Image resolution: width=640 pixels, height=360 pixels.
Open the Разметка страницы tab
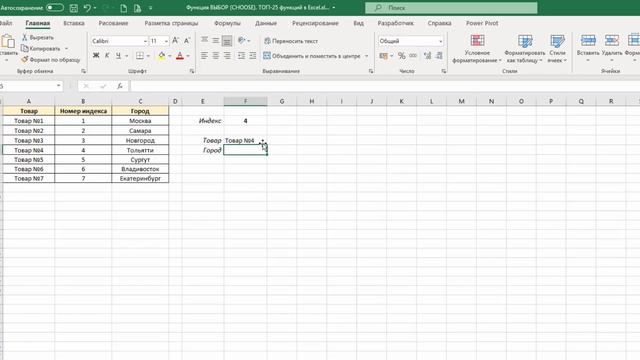(x=171, y=23)
